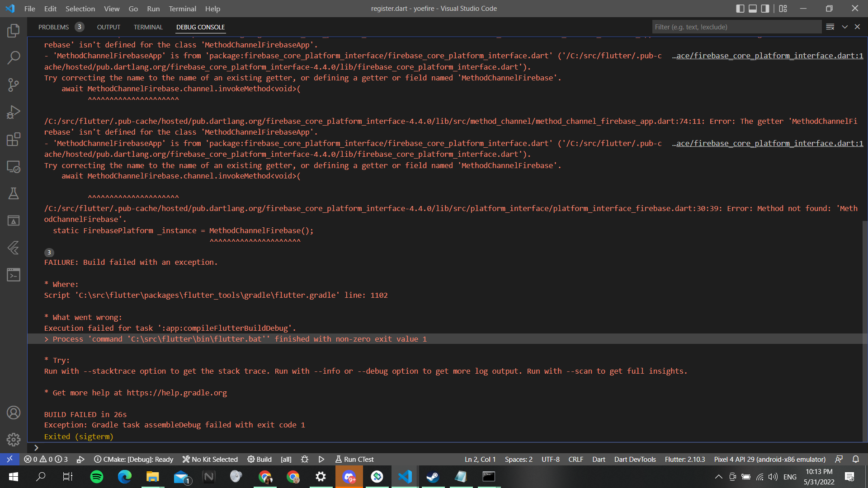Viewport: 868px width, 488px height.
Task: Close the bottom panel
Action: (x=857, y=27)
